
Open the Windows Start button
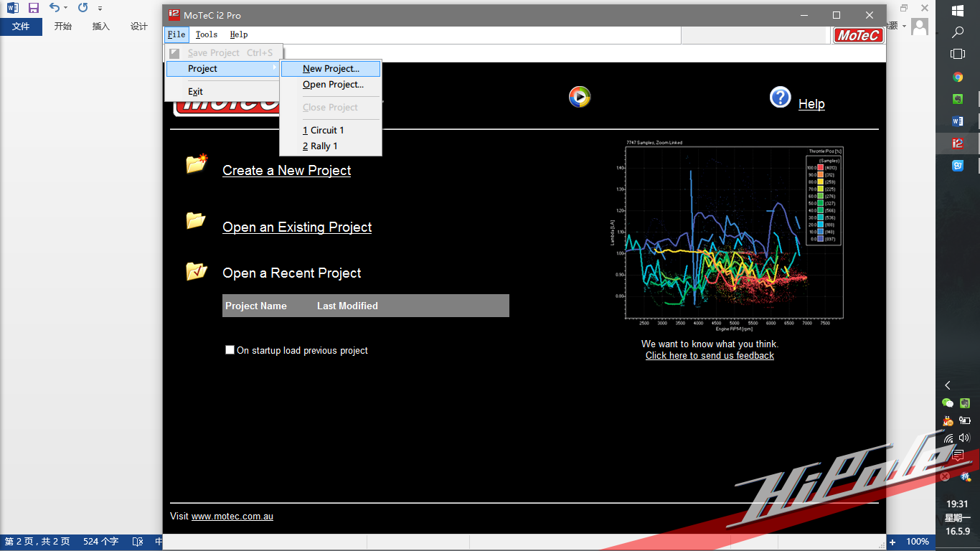[x=958, y=11]
